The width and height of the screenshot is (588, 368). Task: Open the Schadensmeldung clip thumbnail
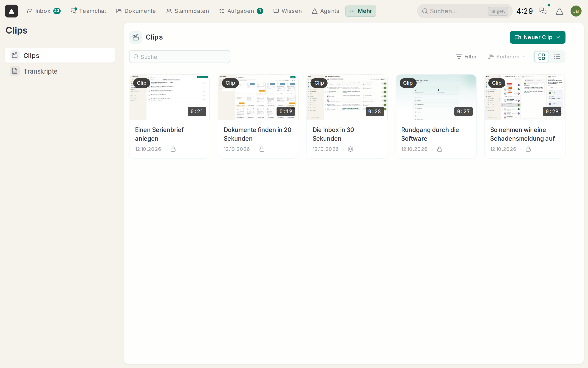pyautogui.click(x=525, y=97)
